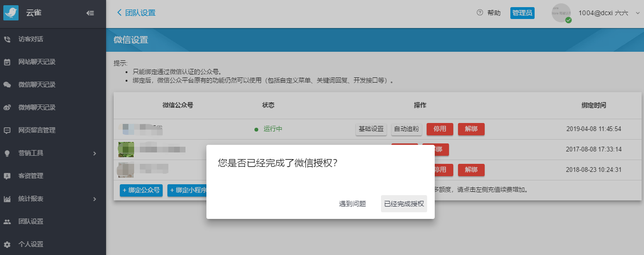Click 解绑 in the 2018-08-23 row
The width and height of the screenshot is (644, 255).
point(471,170)
